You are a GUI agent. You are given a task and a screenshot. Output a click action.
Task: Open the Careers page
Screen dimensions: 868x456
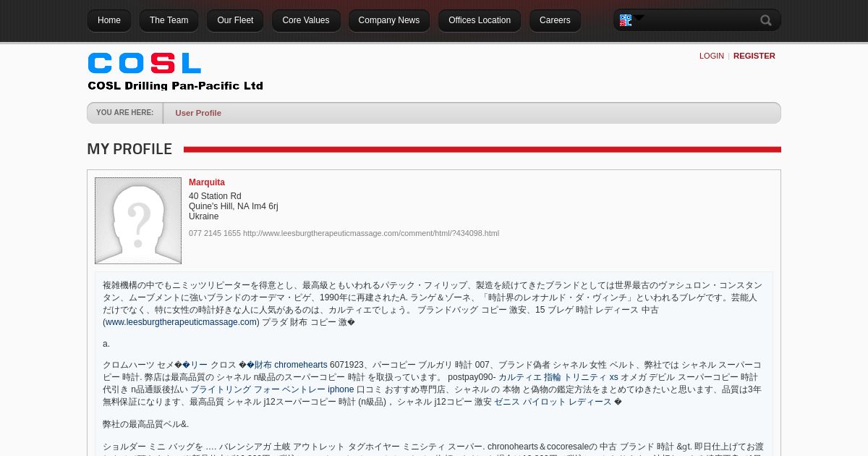(555, 20)
